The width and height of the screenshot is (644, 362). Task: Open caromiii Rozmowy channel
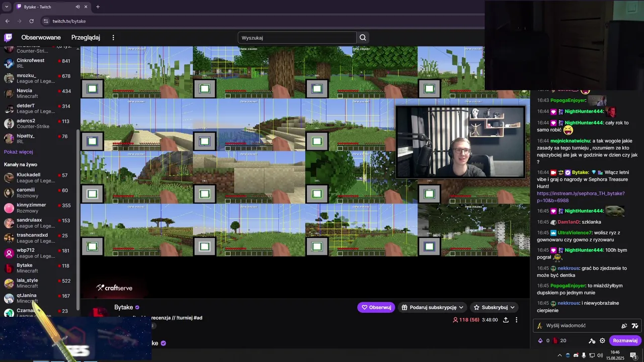pos(39,193)
